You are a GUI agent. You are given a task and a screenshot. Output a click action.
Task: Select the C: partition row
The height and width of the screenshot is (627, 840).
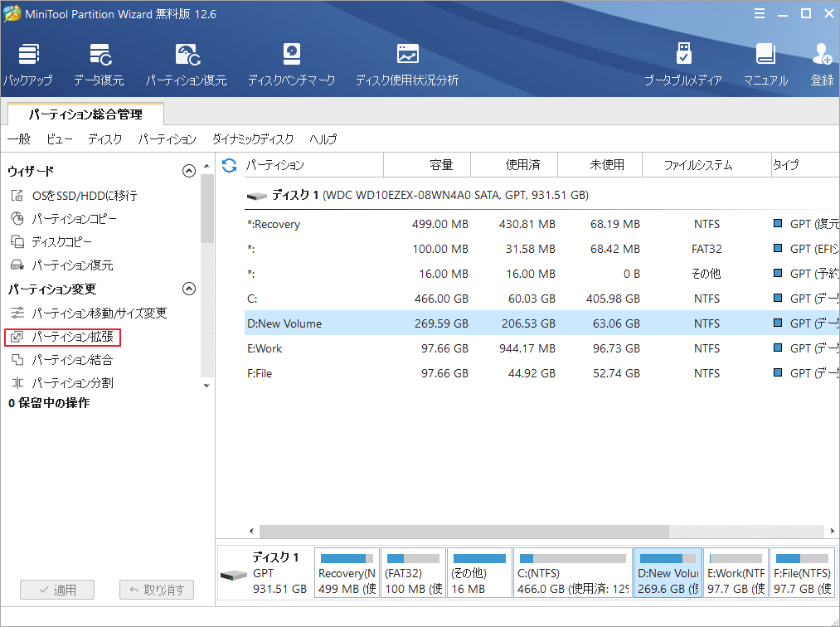(x=541, y=299)
